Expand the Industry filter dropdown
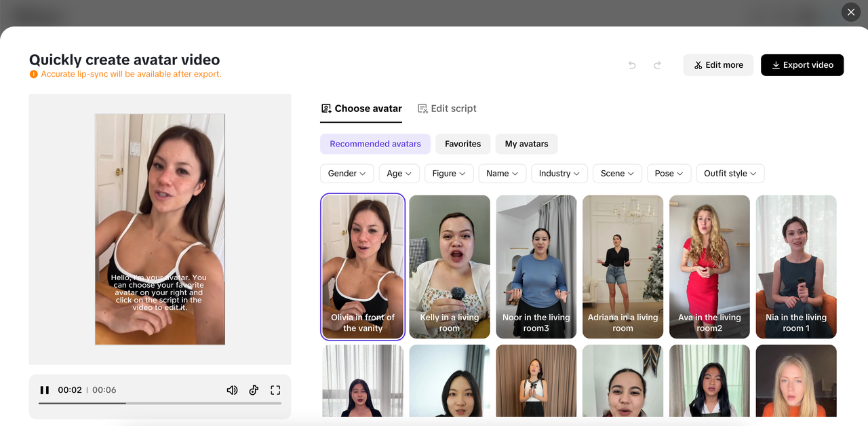Viewport: 868px width, 426px height. [x=559, y=174]
